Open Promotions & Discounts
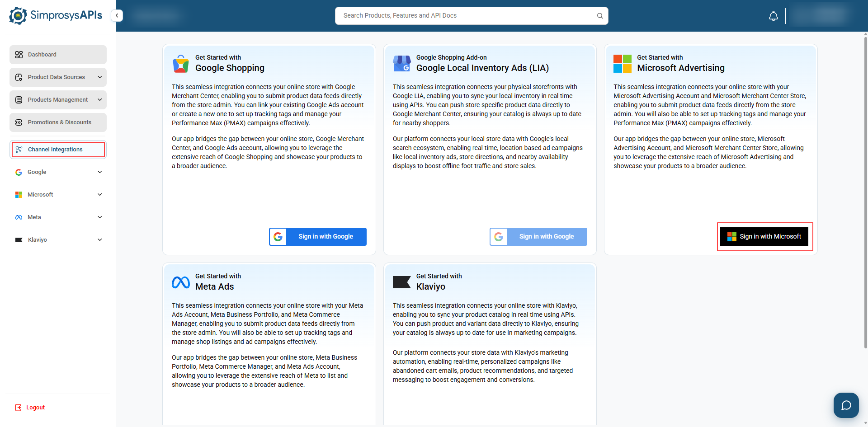 (x=58, y=122)
